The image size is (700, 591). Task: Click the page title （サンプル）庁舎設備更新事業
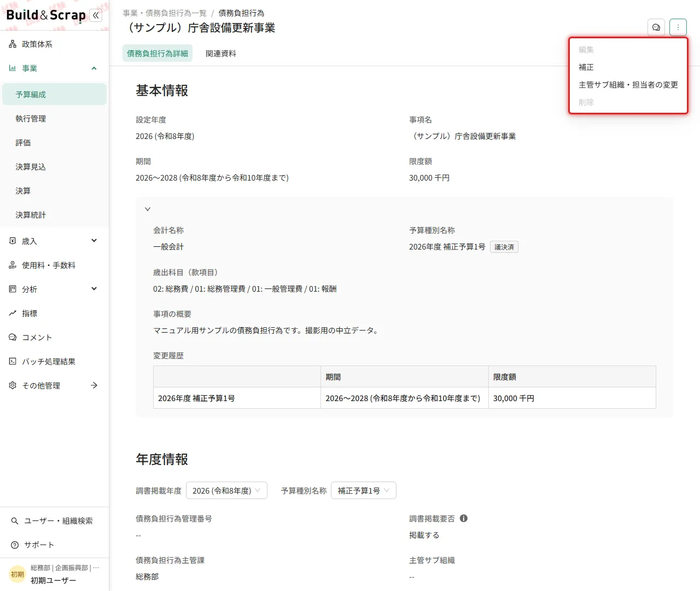pos(199,28)
